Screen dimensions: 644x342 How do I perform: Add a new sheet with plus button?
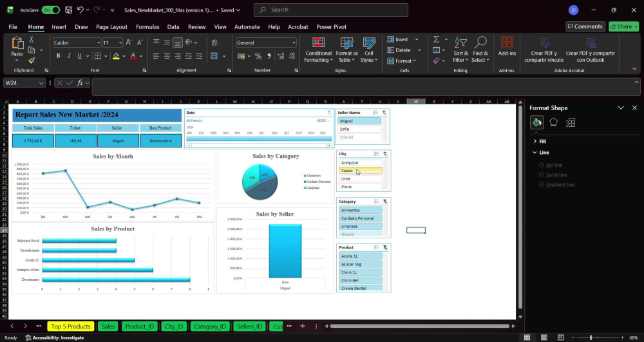point(302,326)
